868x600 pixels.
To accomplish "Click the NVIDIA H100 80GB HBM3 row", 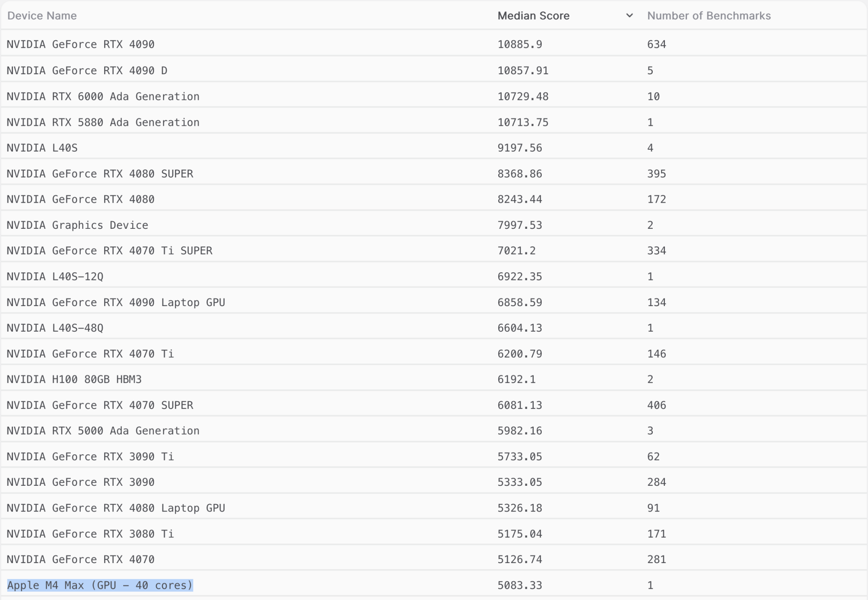I will pos(74,379).
